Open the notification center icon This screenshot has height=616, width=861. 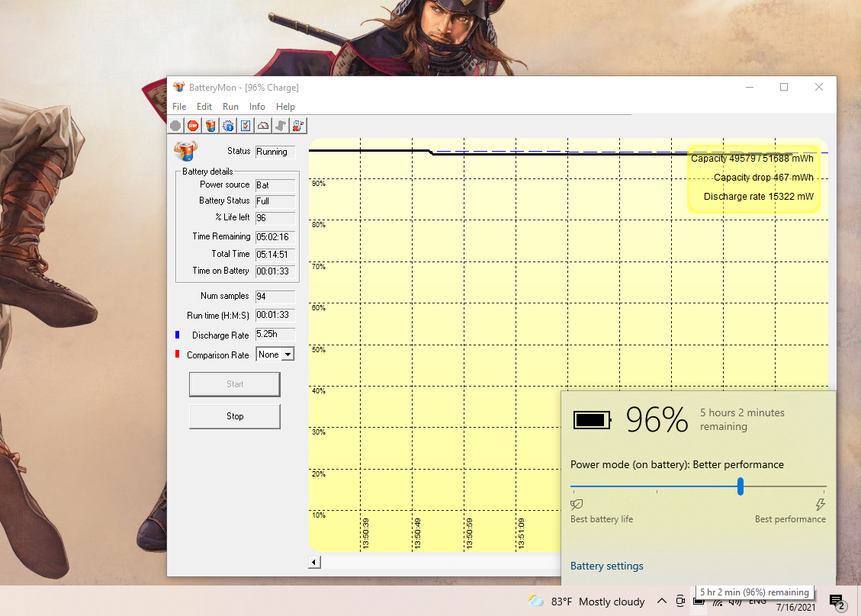click(x=838, y=602)
